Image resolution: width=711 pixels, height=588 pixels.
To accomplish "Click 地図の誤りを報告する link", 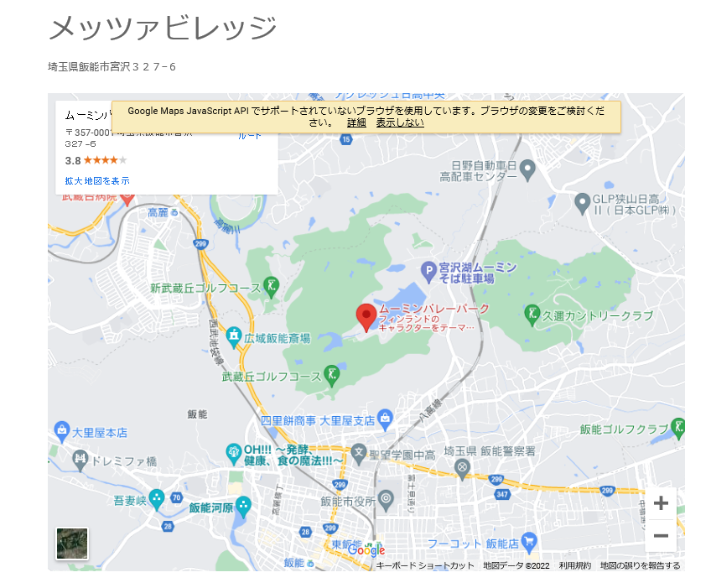I will pos(640,565).
